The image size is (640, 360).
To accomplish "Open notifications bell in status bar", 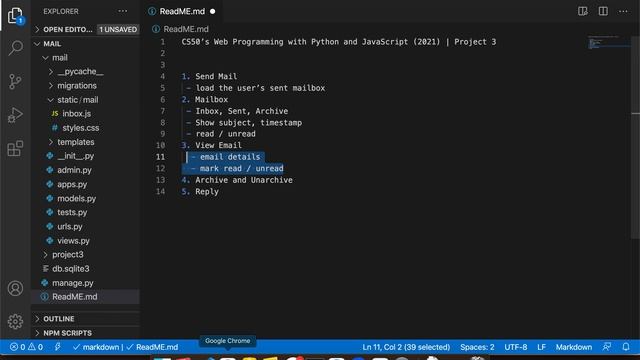I will tap(626, 347).
